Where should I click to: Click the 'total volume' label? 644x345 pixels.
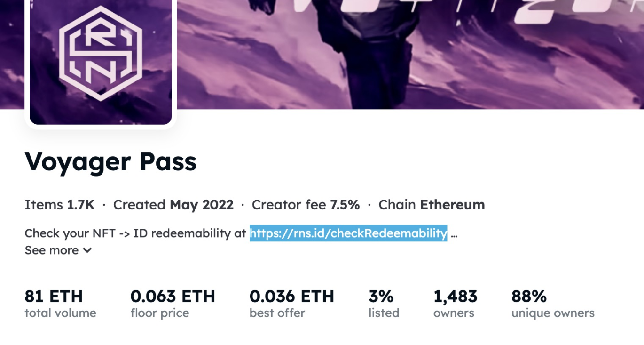60,313
